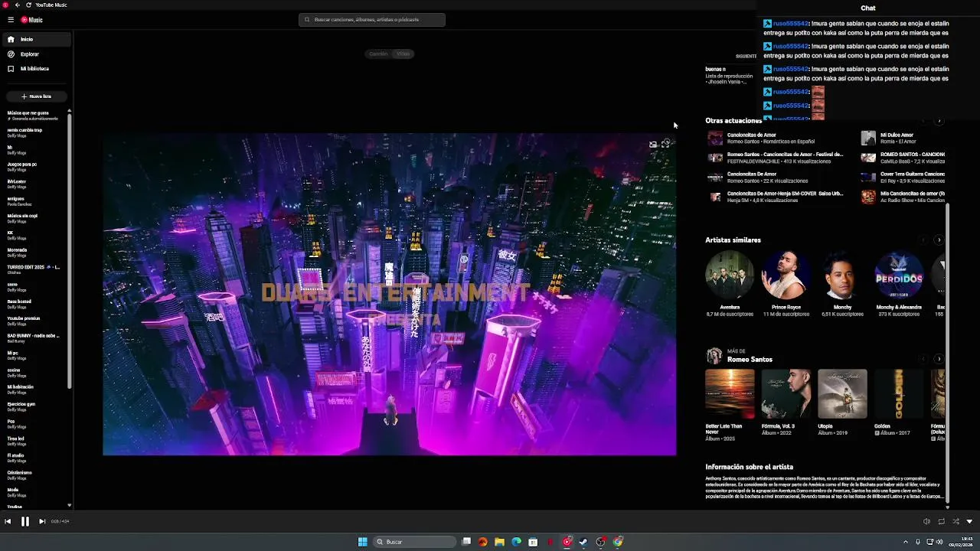Play Mi Dulce Amor by Romia
The height and width of the screenshot is (551, 980).
pos(903,138)
